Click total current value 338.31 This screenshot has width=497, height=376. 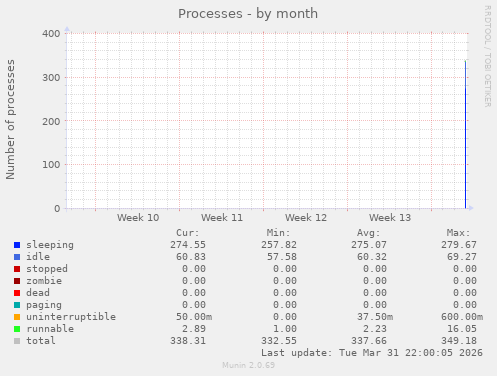click(x=188, y=341)
